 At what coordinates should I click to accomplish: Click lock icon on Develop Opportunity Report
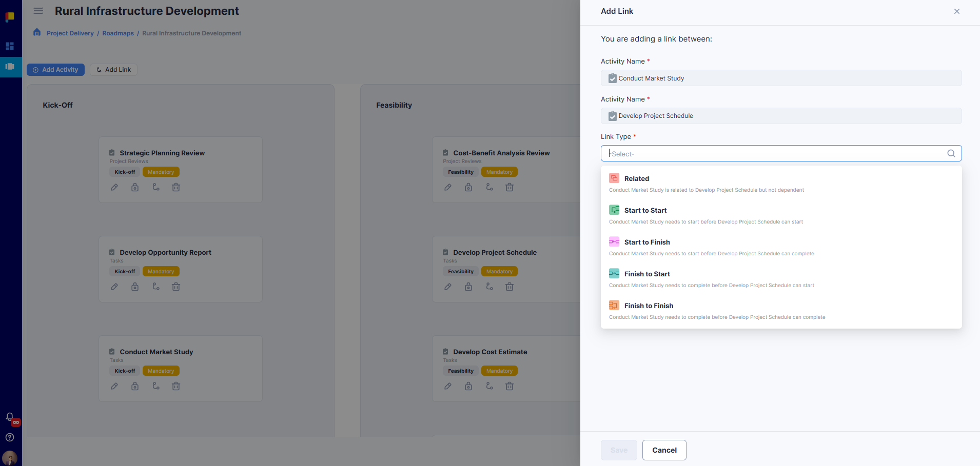point(135,287)
